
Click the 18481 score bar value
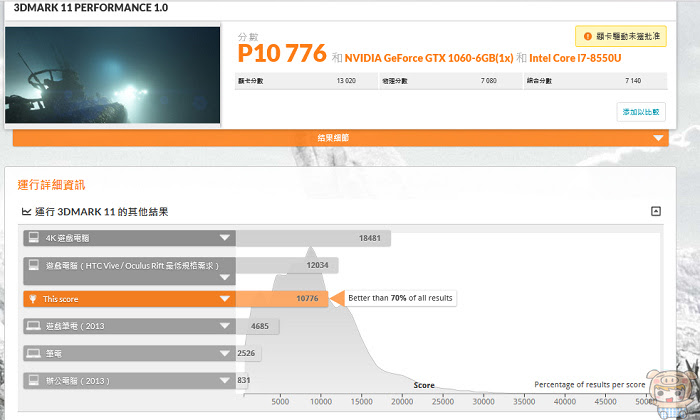coord(370,238)
